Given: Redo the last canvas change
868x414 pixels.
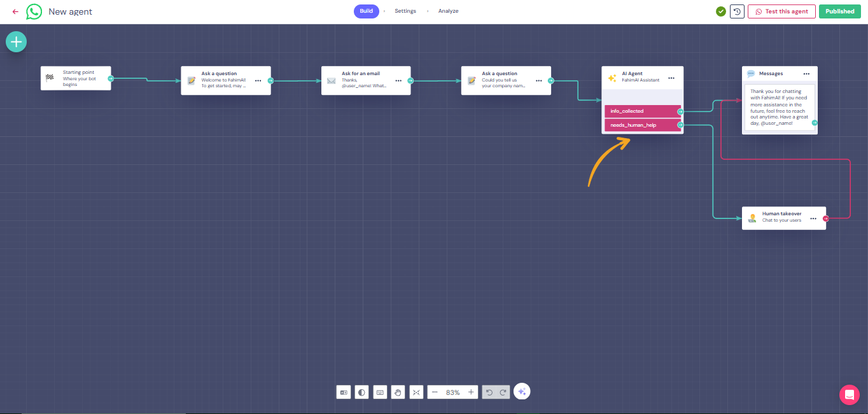Looking at the screenshot, I should coord(503,392).
